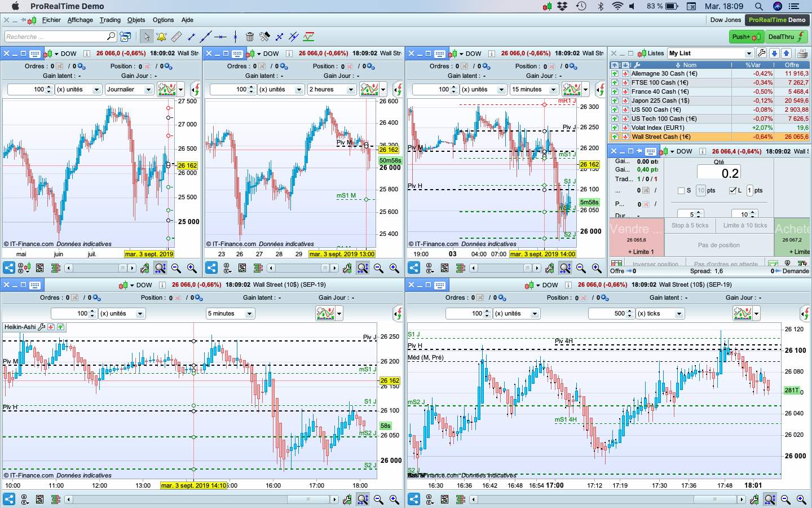Click the blue down arrow in Listes panel

[774, 53]
